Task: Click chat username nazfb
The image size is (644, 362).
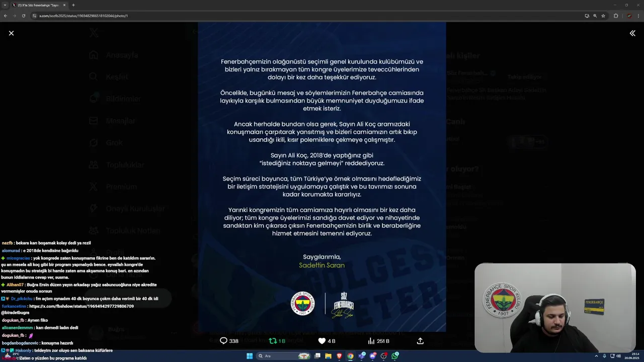Action: pos(7,243)
